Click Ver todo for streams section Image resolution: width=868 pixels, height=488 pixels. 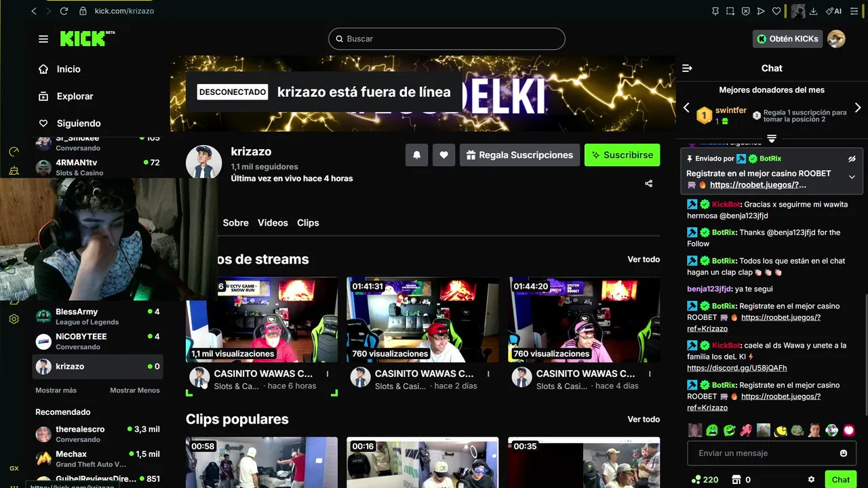click(x=644, y=259)
